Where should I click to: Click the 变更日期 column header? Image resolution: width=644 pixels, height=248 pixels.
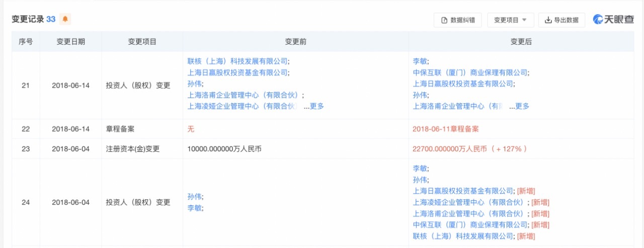(70, 42)
